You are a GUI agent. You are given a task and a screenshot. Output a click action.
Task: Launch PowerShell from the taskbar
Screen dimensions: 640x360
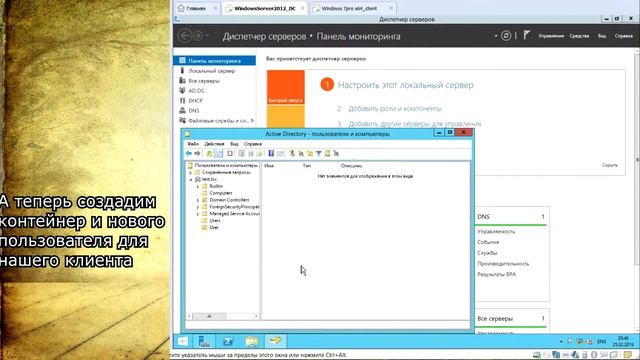point(228,341)
